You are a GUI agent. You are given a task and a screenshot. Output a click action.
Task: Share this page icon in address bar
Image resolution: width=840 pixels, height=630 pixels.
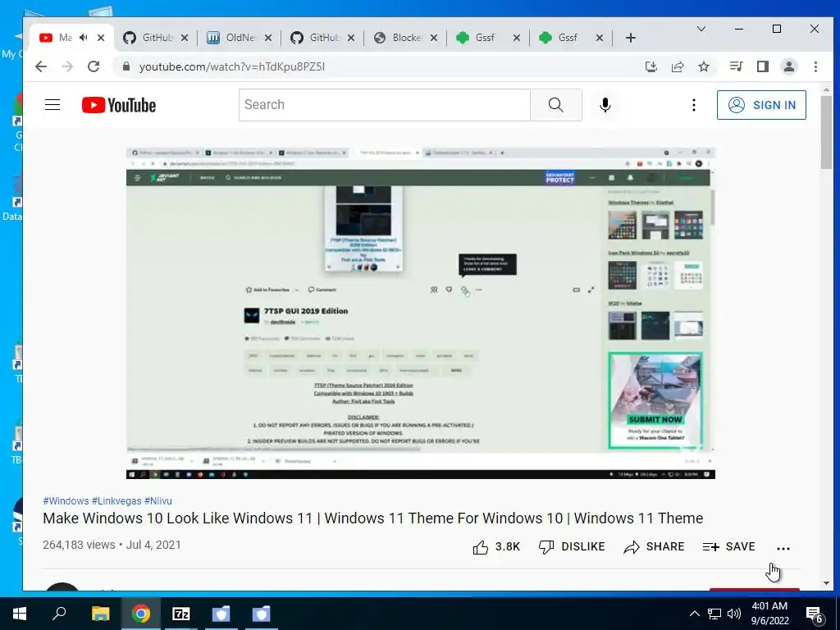[x=678, y=66]
